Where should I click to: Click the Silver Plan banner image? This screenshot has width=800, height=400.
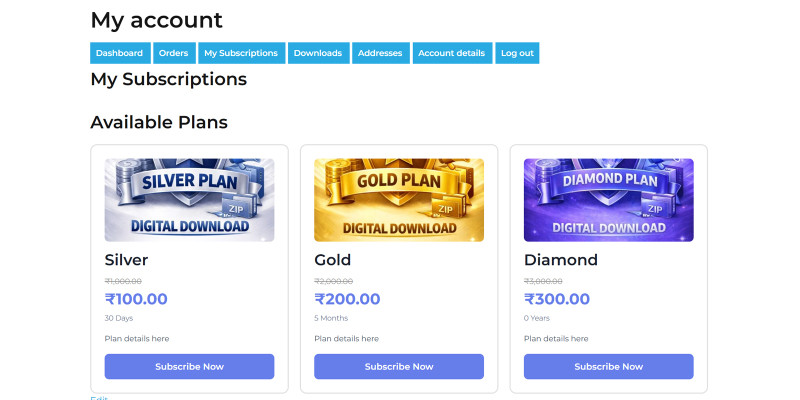189,200
